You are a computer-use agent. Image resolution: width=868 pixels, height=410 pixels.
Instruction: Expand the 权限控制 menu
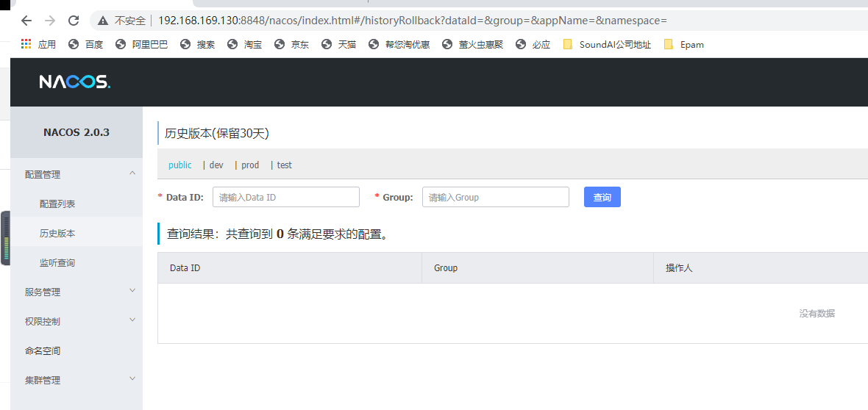(x=77, y=322)
